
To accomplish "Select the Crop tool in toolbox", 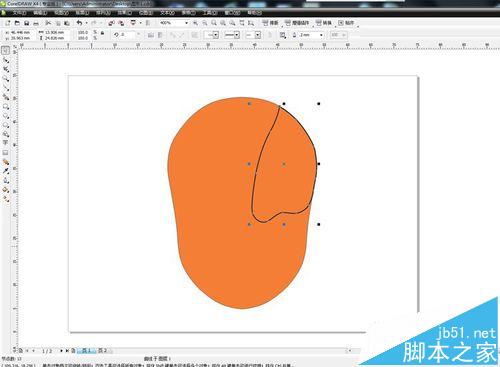I will pos(5,69).
